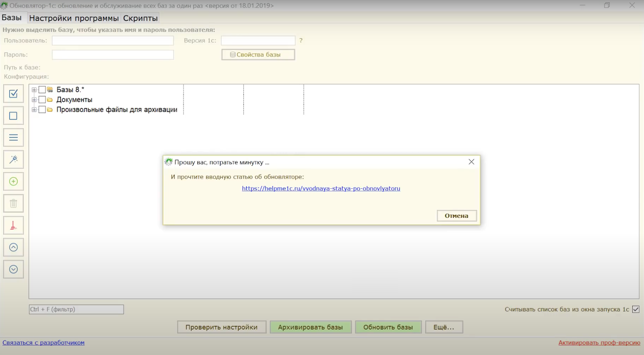Viewport: 644px width, 355px height.
Task: Click the gear icon in the dialog title
Action: [x=169, y=162]
